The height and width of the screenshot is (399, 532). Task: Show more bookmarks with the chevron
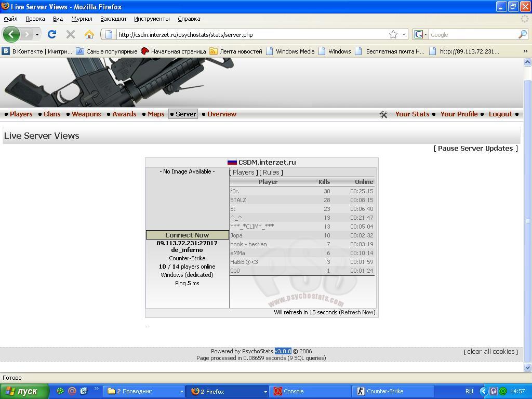pyautogui.click(x=525, y=51)
